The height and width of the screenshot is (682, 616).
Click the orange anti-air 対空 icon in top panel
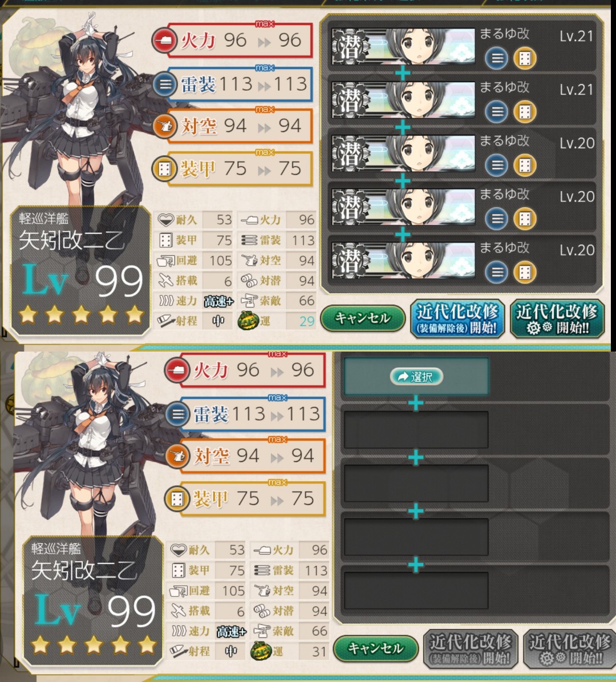(x=164, y=127)
